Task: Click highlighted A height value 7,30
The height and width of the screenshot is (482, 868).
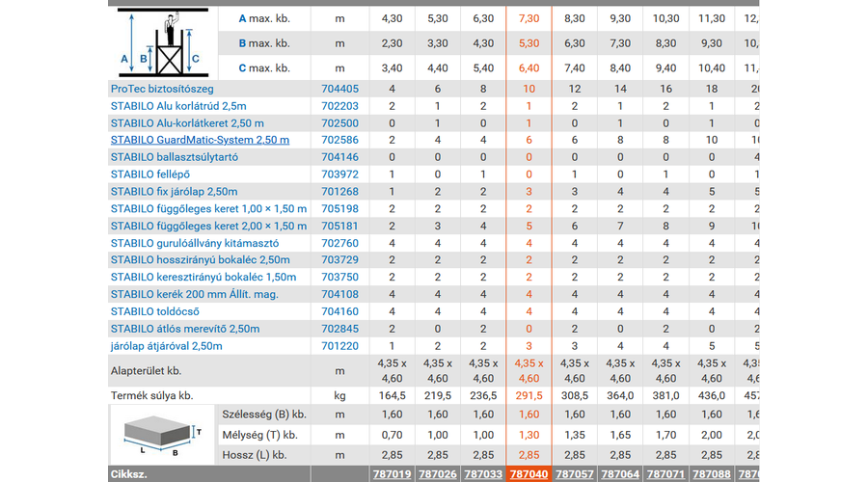Action: [529, 18]
